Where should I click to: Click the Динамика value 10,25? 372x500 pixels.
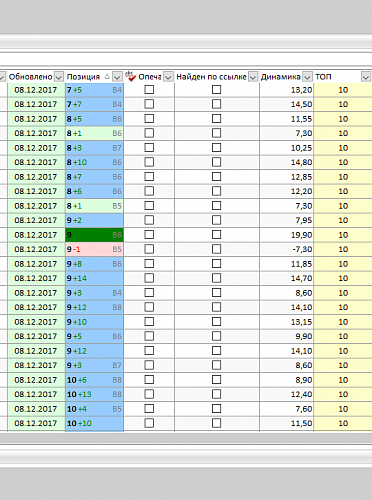(301, 148)
